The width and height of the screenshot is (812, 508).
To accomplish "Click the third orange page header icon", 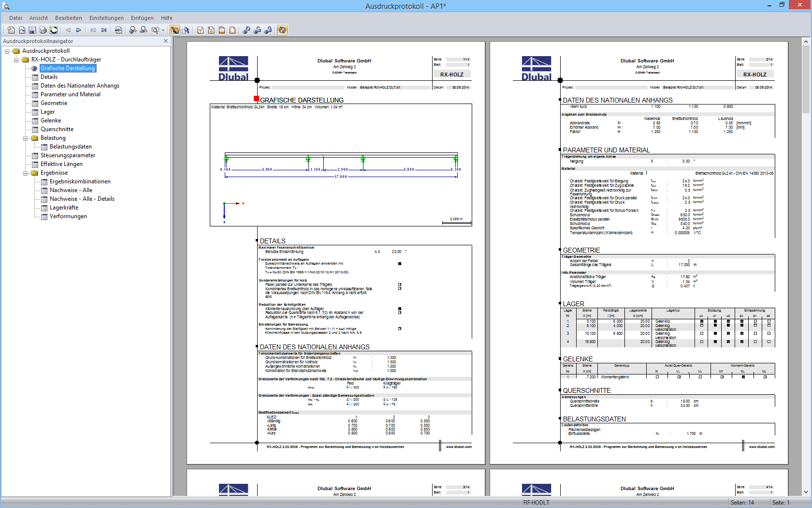I will click(222, 30).
